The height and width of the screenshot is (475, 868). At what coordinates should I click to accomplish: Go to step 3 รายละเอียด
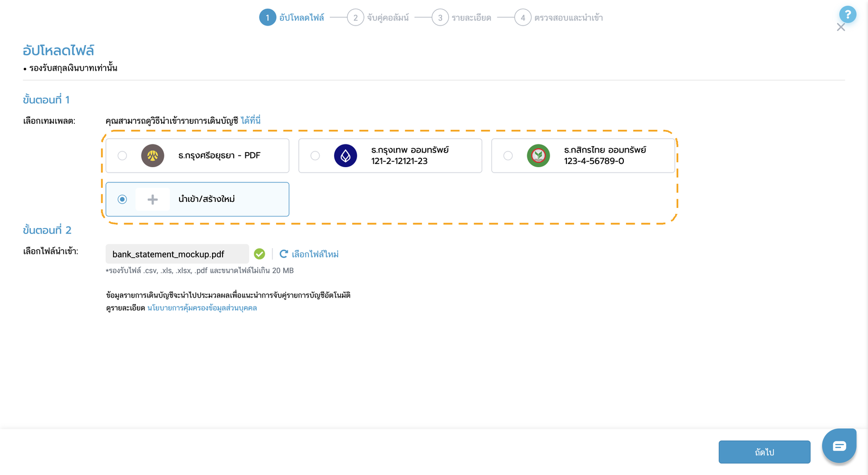(462, 17)
